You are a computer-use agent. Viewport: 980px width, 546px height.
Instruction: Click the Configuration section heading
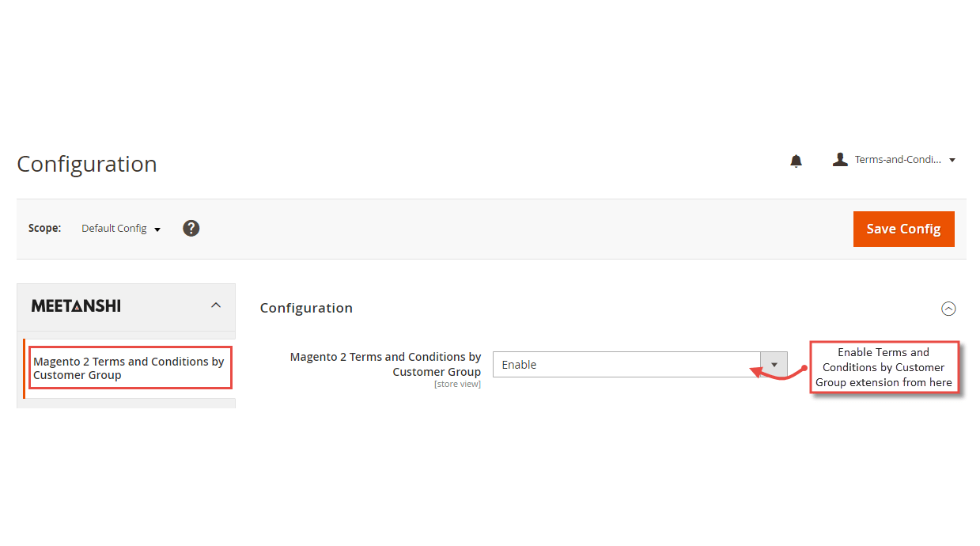(306, 308)
